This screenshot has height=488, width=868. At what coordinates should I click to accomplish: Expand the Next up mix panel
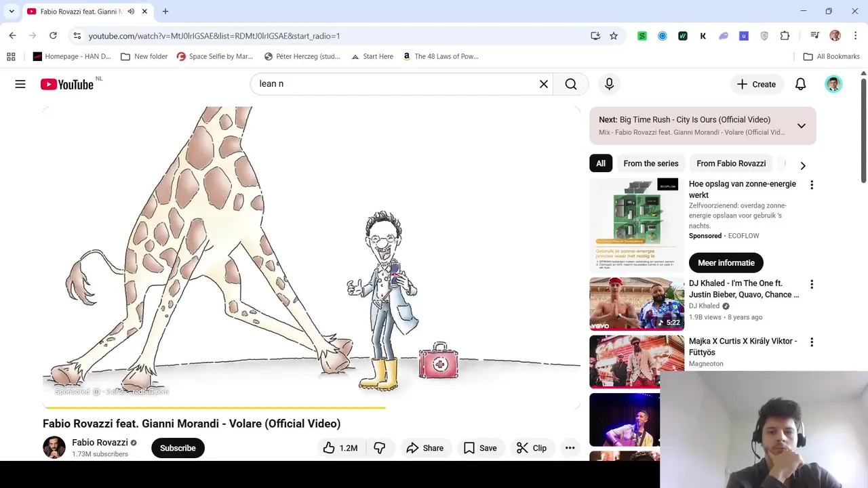[x=801, y=125]
